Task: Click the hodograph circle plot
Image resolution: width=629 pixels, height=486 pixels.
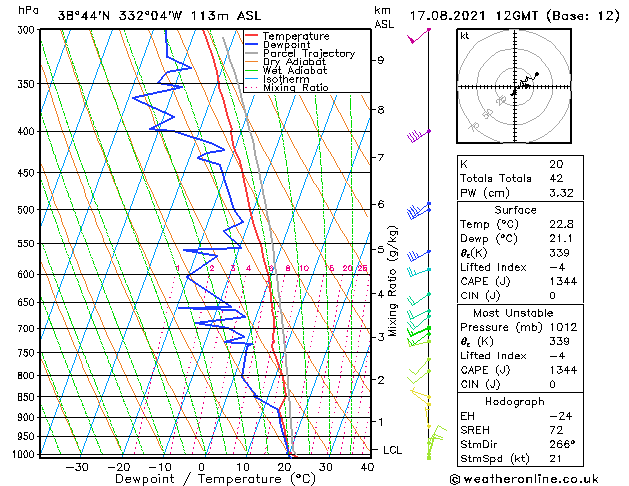Action: 514,86
